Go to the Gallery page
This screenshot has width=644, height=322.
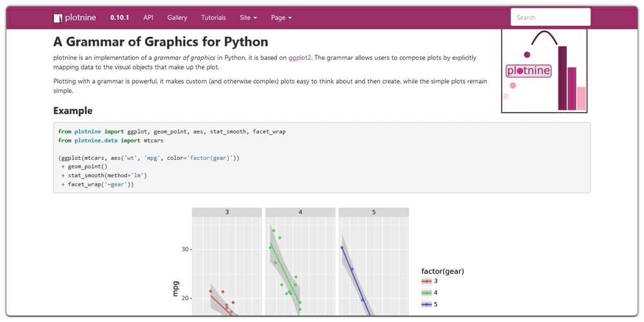pos(177,17)
